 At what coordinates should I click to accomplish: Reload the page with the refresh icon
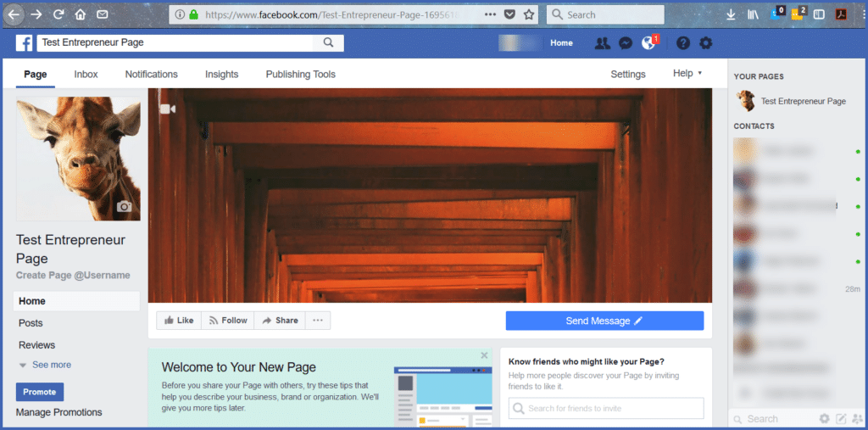[x=58, y=15]
